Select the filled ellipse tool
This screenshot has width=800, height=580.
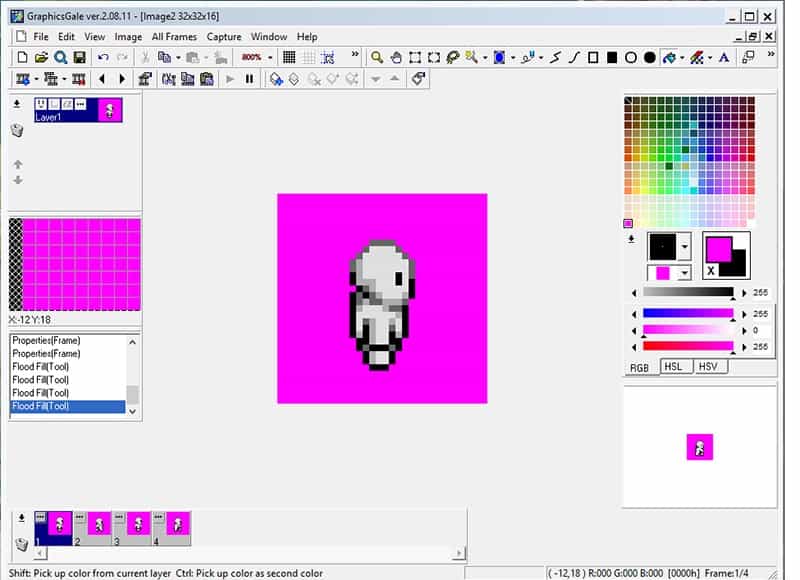click(x=649, y=57)
